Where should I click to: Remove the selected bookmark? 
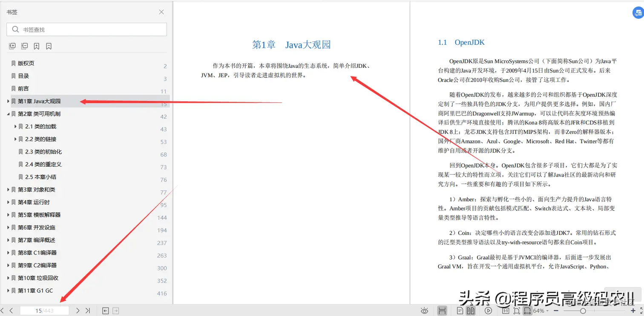click(49, 46)
